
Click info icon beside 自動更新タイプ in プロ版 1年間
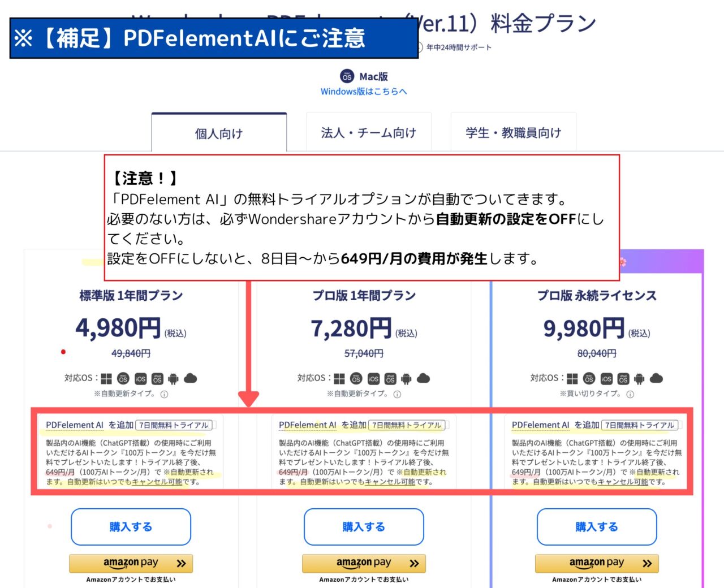click(x=397, y=395)
